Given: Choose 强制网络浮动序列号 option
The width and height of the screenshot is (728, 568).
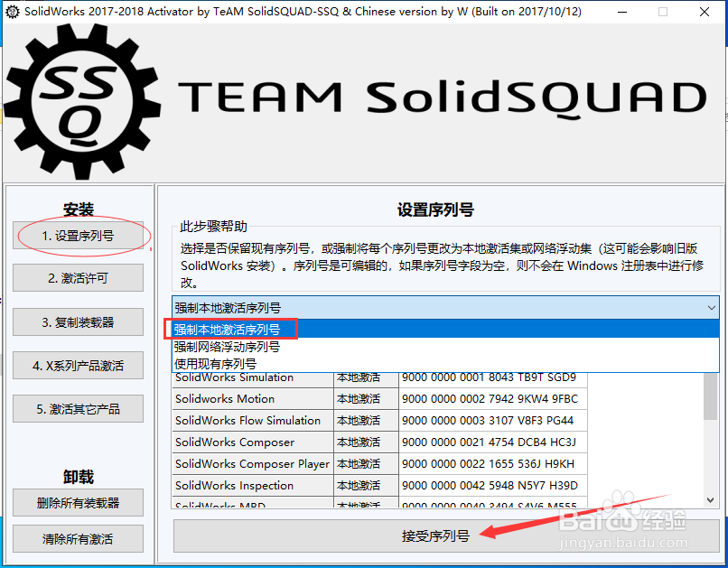Looking at the screenshot, I should (x=445, y=347).
